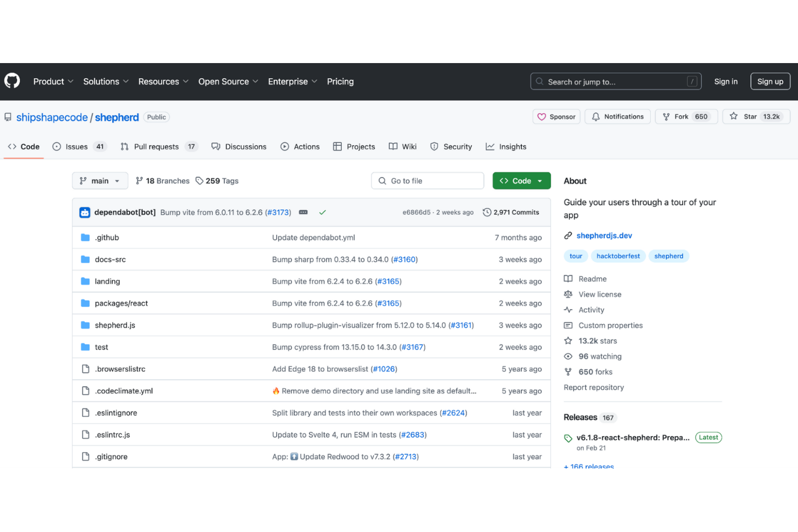Click the tour topic tag
Image resolution: width=798 pixels, height=532 pixels.
(x=576, y=256)
